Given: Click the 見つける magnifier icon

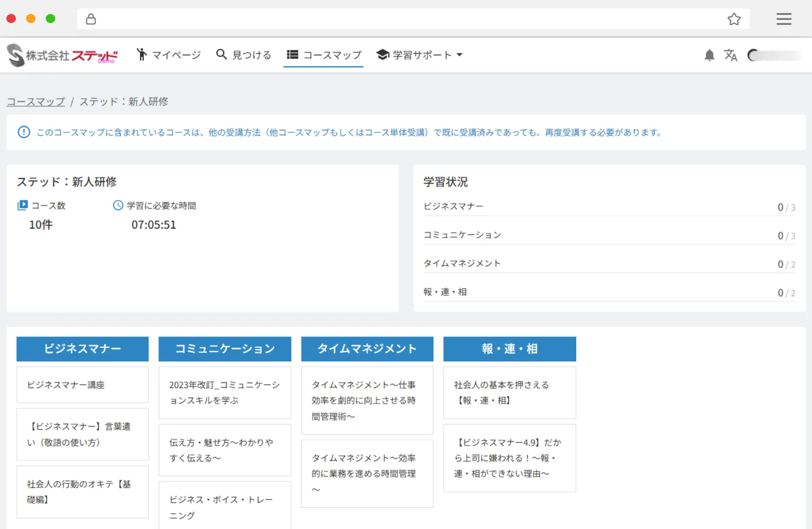Looking at the screenshot, I should (221, 54).
